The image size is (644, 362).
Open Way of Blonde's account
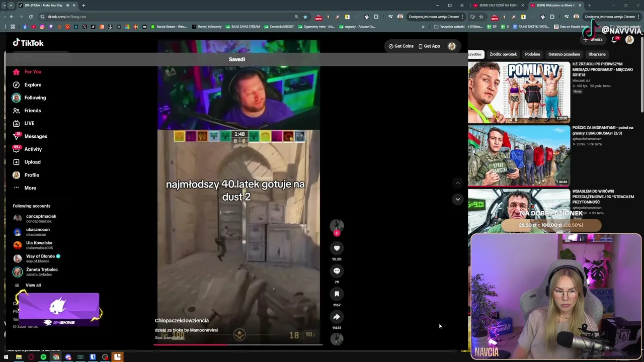tap(37, 258)
